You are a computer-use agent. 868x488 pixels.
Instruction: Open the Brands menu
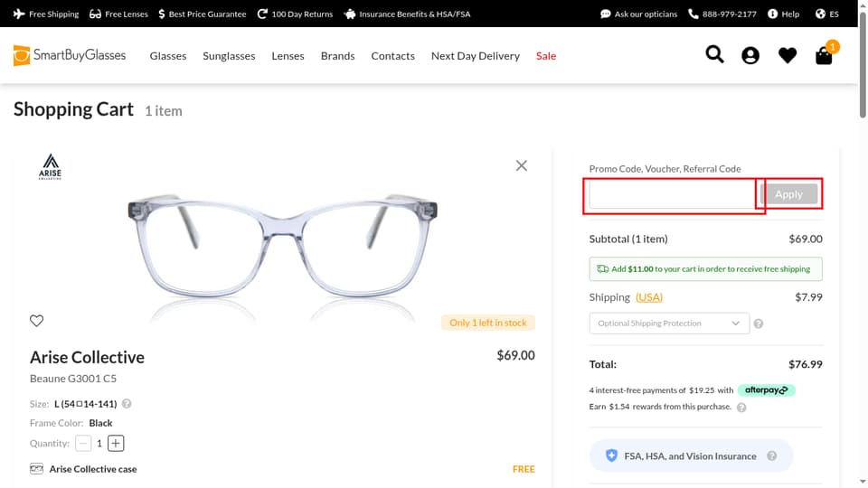point(337,56)
